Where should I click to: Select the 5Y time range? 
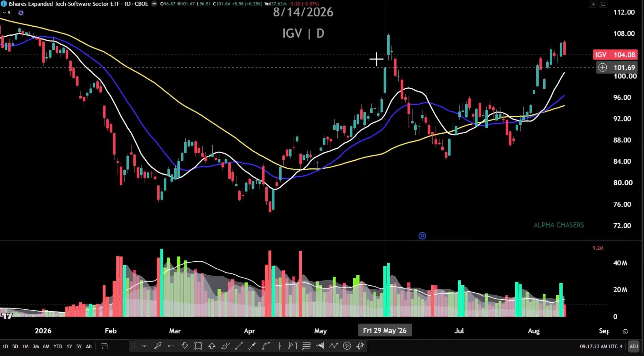click(x=79, y=346)
